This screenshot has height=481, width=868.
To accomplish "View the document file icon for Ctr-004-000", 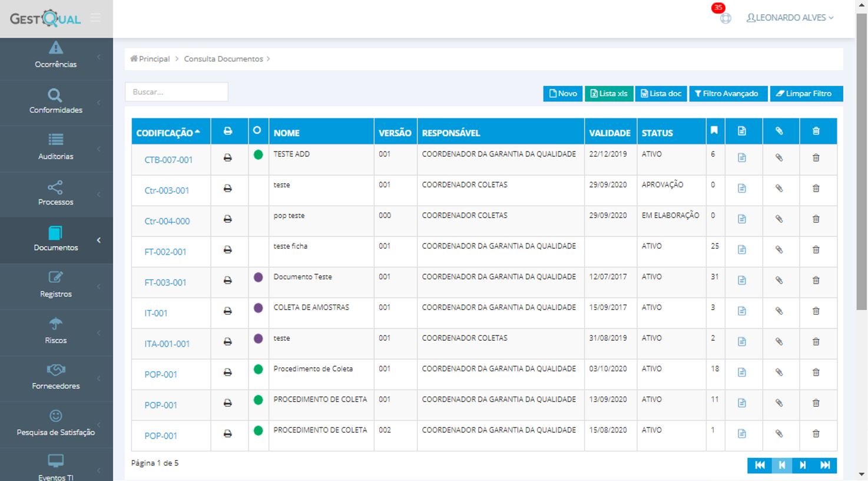I will click(742, 219).
